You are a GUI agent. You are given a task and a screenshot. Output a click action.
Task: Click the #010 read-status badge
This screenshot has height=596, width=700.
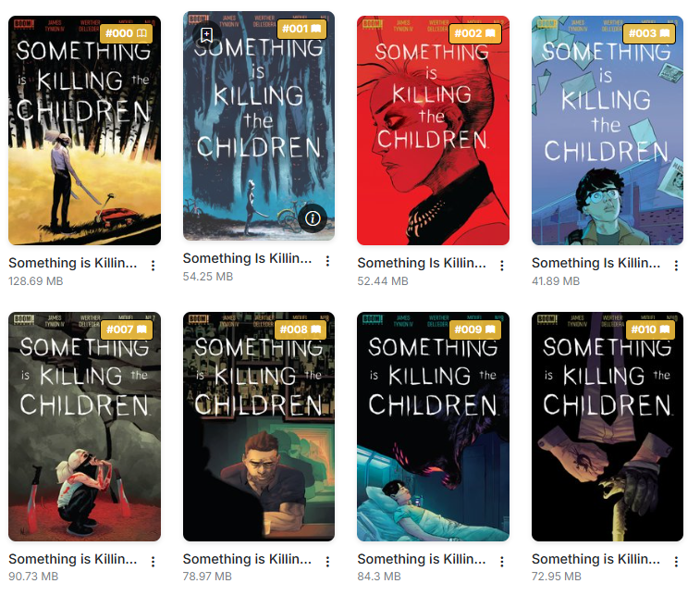point(649,329)
